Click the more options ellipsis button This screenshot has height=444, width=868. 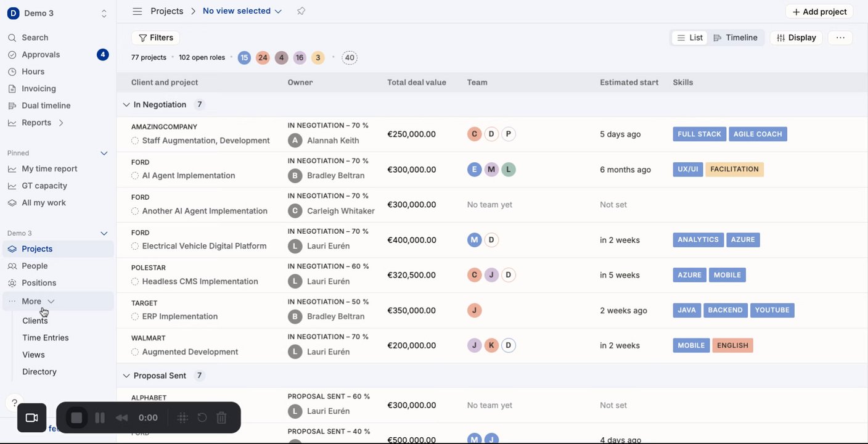pyautogui.click(x=840, y=38)
